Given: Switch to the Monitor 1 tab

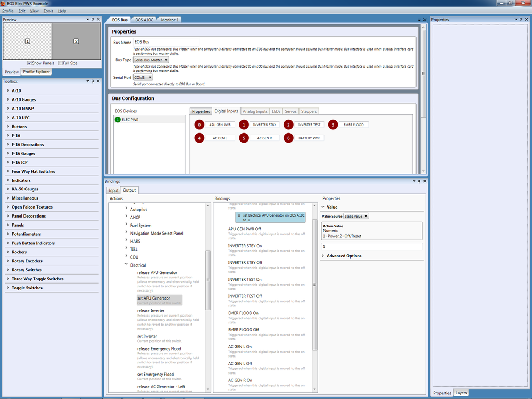Looking at the screenshot, I should pos(169,20).
